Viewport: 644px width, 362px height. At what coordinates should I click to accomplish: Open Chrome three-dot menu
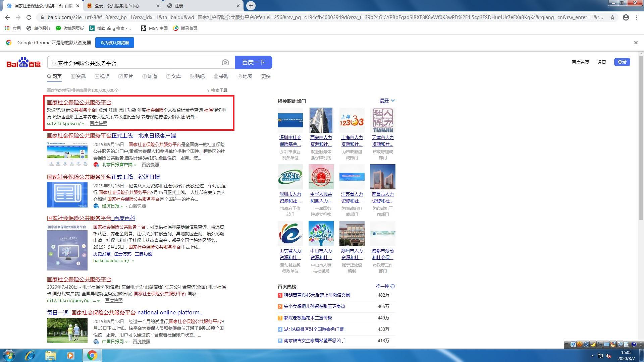[637, 17]
